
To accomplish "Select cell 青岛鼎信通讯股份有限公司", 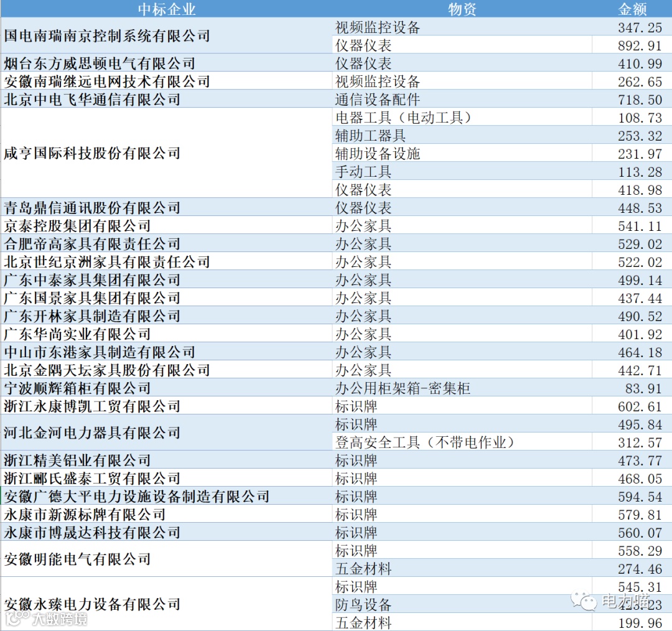I will [166, 207].
